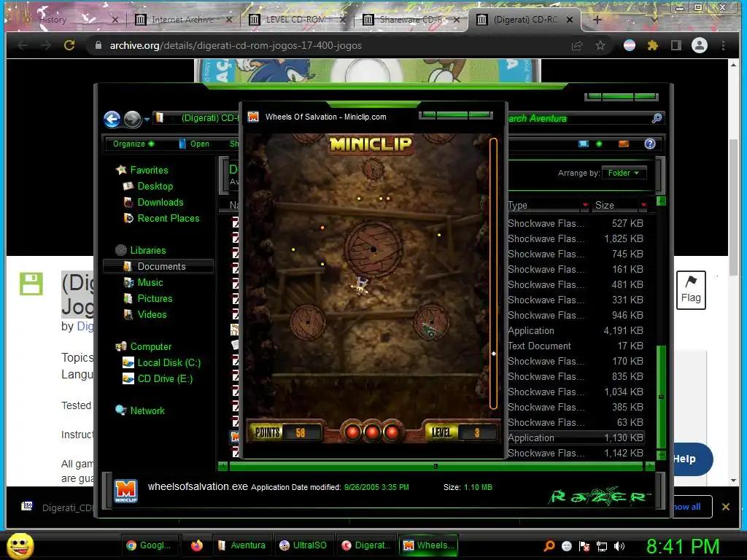The width and height of the screenshot is (747, 560).
Task: Toggle the Chrome side panel icon
Action: [x=676, y=45]
